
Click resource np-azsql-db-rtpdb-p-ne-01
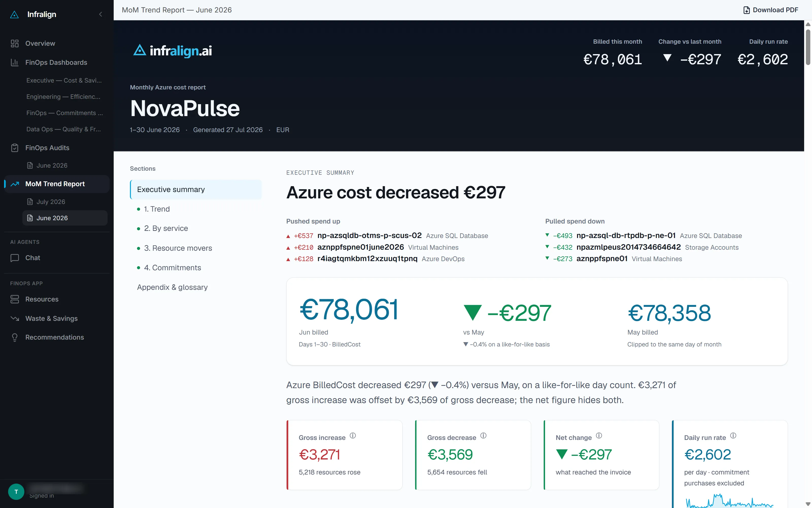[626, 235]
